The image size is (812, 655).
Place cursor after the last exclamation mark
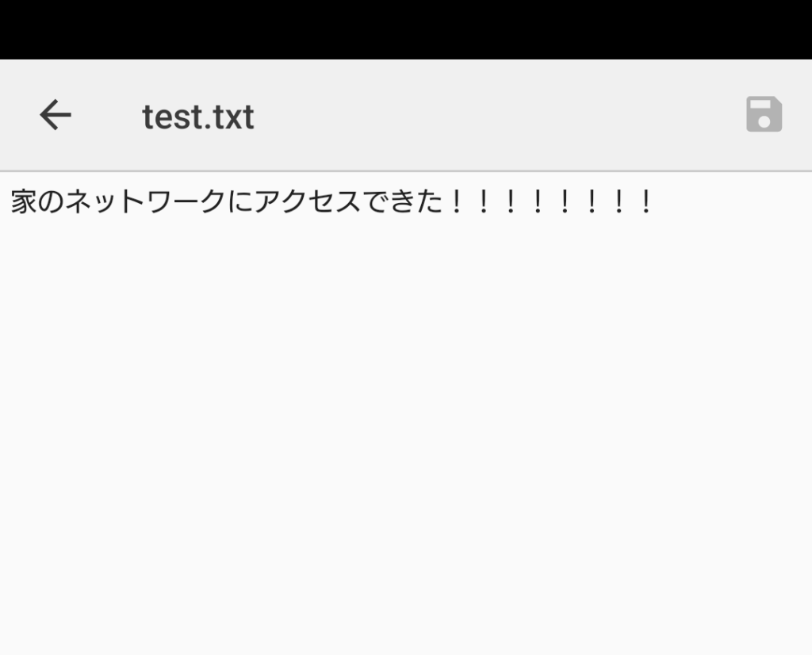(x=657, y=203)
